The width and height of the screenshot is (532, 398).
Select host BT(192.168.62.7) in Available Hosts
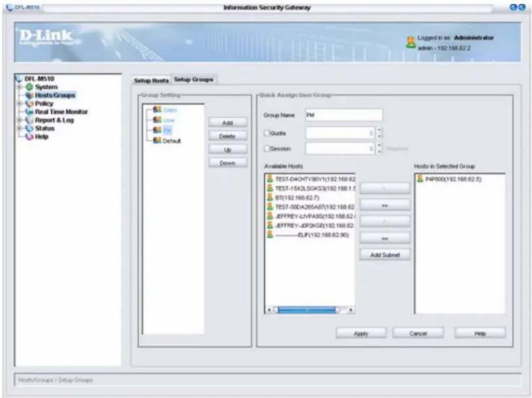pyautogui.click(x=297, y=197)
